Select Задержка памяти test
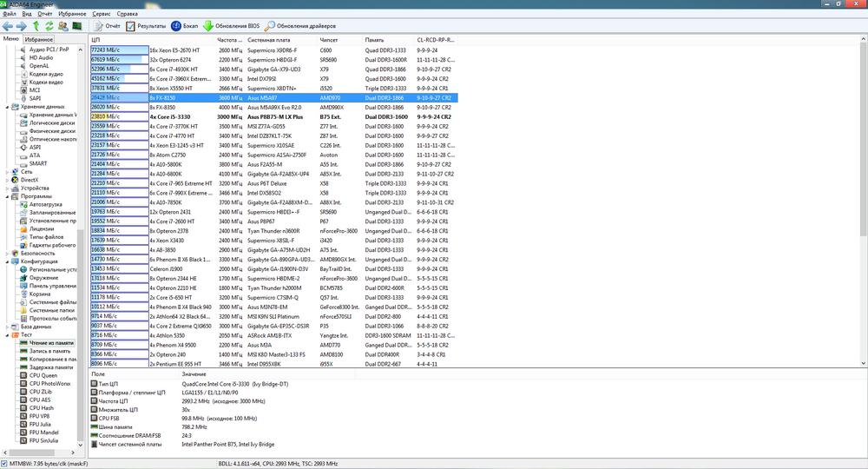This screenshot has height=469, width=868. click(x=51, y=367)
